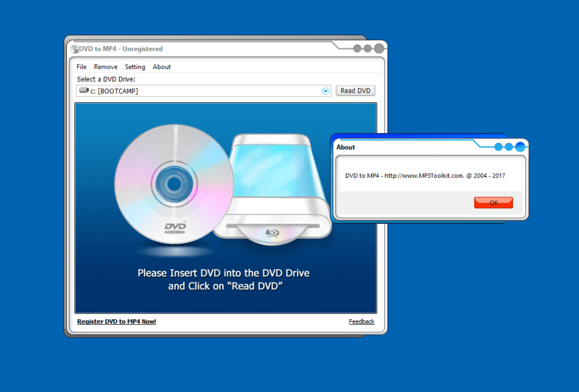Click the middle blue circle in About title bar
This screenshot has width=579, height=392.
coord(509,147)
